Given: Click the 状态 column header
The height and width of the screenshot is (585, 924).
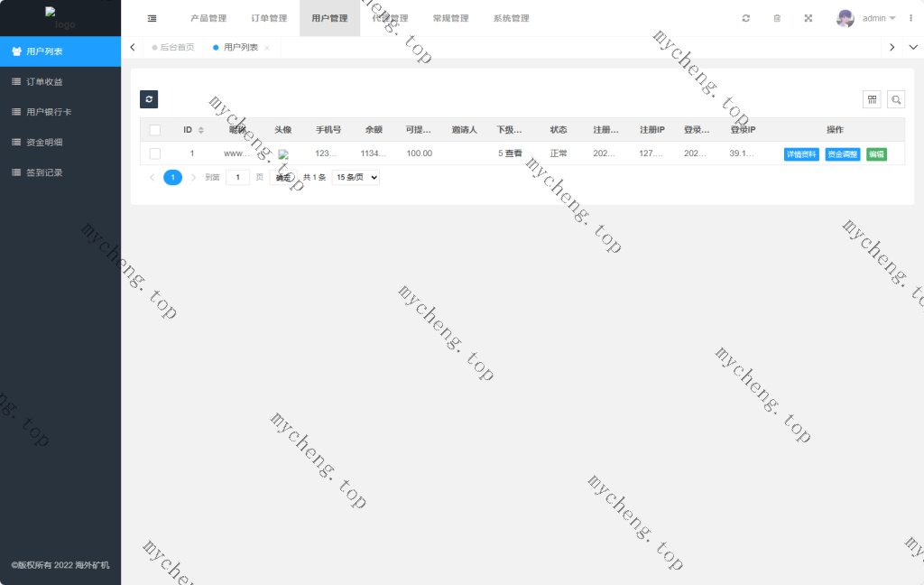Looking at the screenshot, I should (559, 130).
